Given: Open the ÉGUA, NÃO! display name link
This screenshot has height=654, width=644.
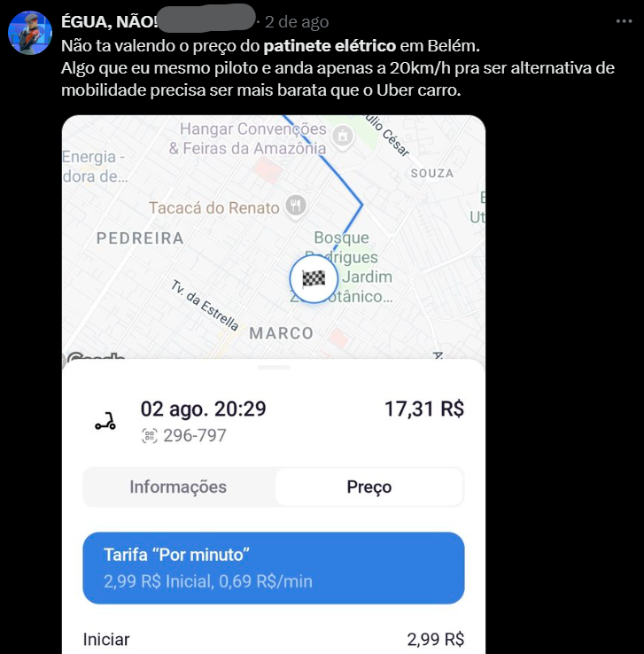Looking at the screenshot, I should pyautogui.click(x=110, y=21).
